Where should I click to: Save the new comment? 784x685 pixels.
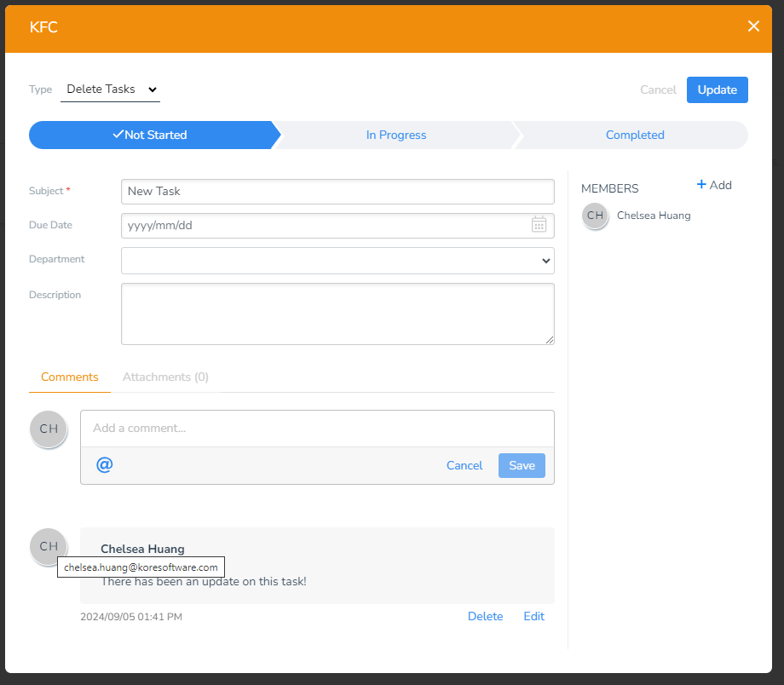coord(522,465)
